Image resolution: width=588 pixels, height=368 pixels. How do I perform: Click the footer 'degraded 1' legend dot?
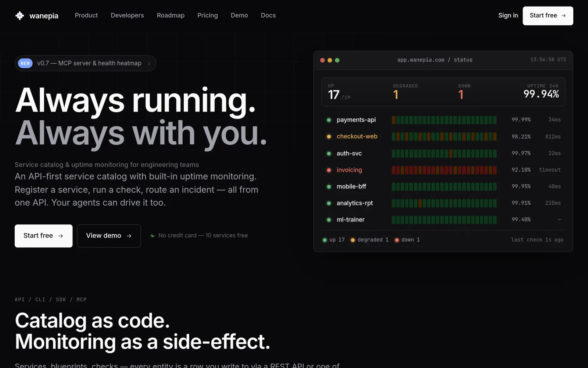point(353,240)
